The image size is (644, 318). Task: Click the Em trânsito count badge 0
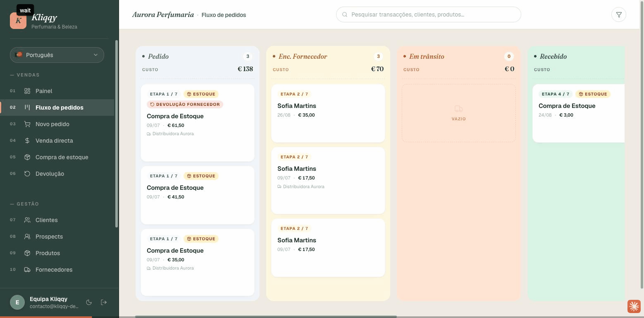509,57
